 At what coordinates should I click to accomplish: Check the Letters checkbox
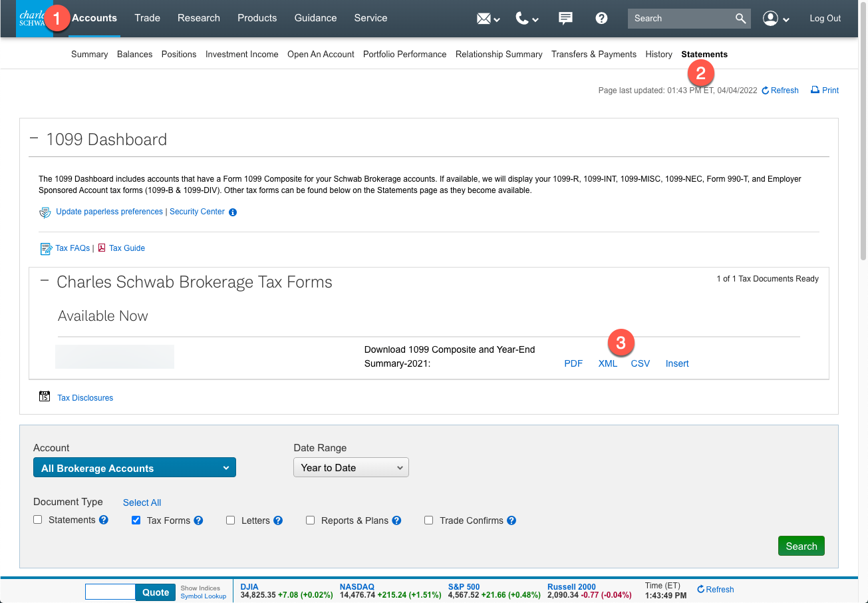(230, 520)
